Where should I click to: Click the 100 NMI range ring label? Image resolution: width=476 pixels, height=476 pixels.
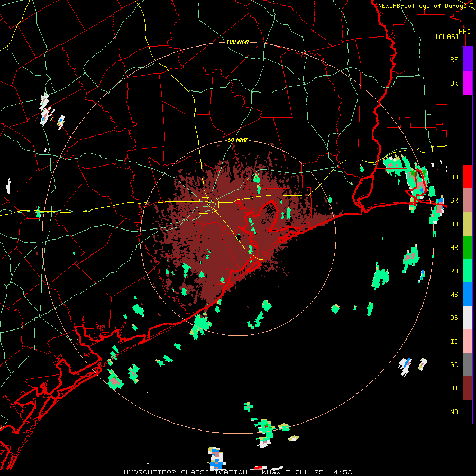pyautogui.click(x=237, y=42)
